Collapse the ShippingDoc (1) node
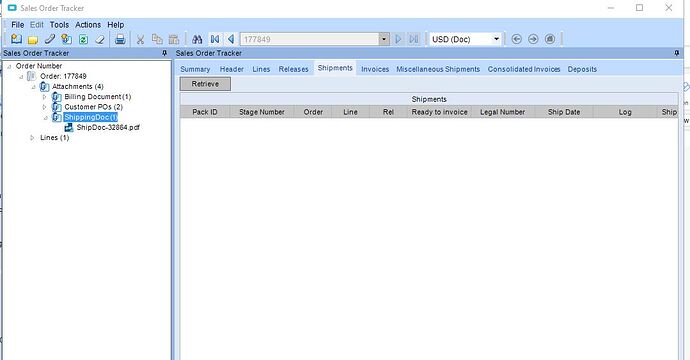Viewport: 690px width, 360px height. click(45, 118)
